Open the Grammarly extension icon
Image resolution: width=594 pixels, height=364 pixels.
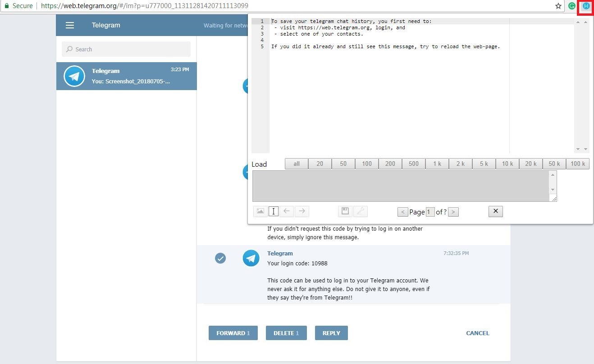pos(572,6)
